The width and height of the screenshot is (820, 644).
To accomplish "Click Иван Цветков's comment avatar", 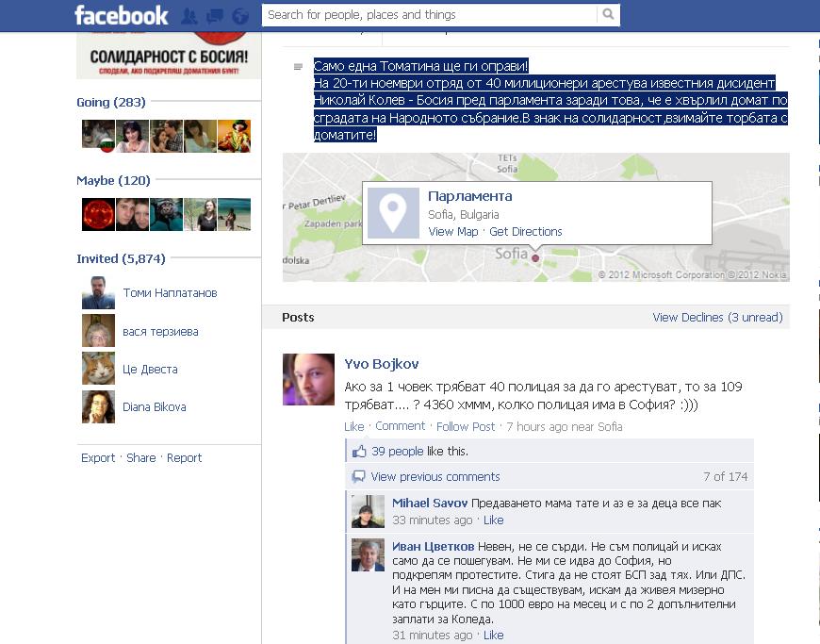I will [x=368, y=554].
